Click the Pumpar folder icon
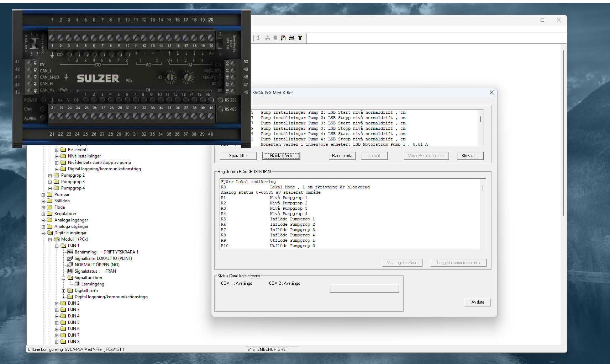The height and width of the screenshot is (364, 610). pos(50,194)
